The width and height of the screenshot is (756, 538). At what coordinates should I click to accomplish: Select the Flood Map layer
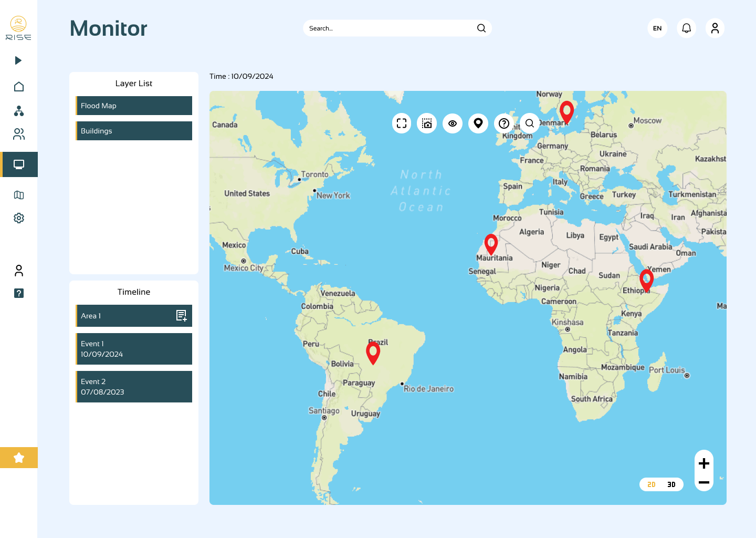[134, 106]
